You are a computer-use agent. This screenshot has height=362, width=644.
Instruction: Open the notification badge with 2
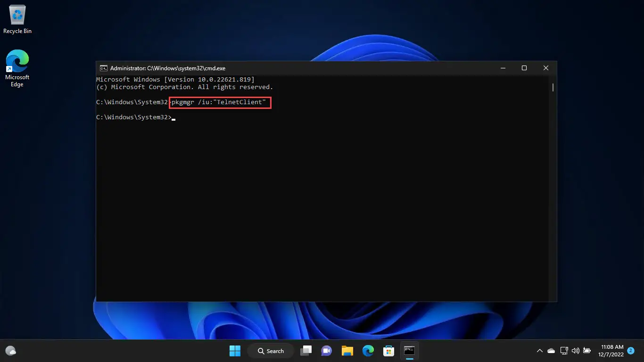[631, 350]
